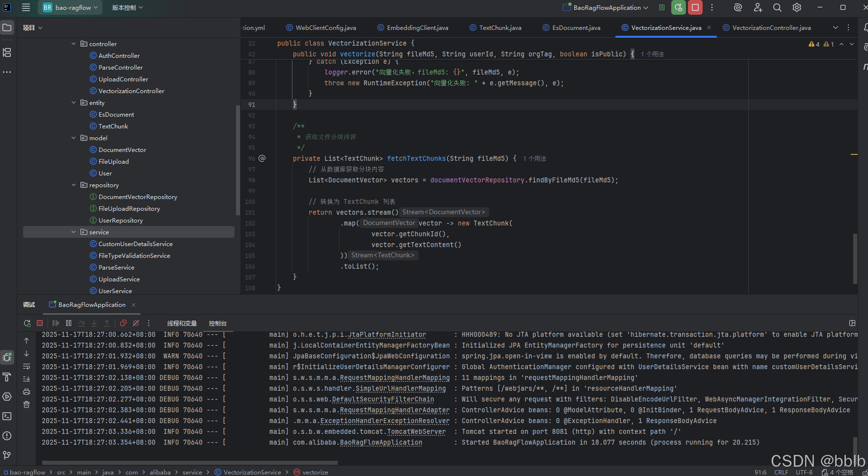Open the 版本控制 dropdown
868x476 pixels.
[x=128, y=7]
